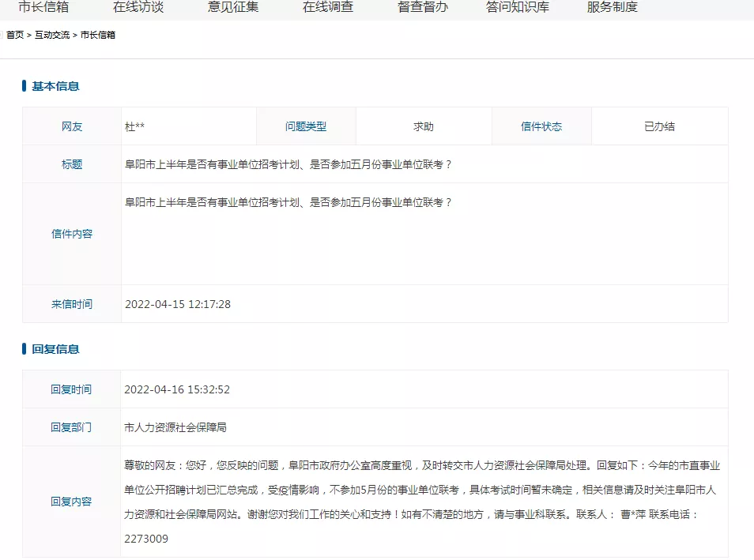754x560 pixels.
Task: Click the 信件状态 label cell
Action: (x=541, y=126)
